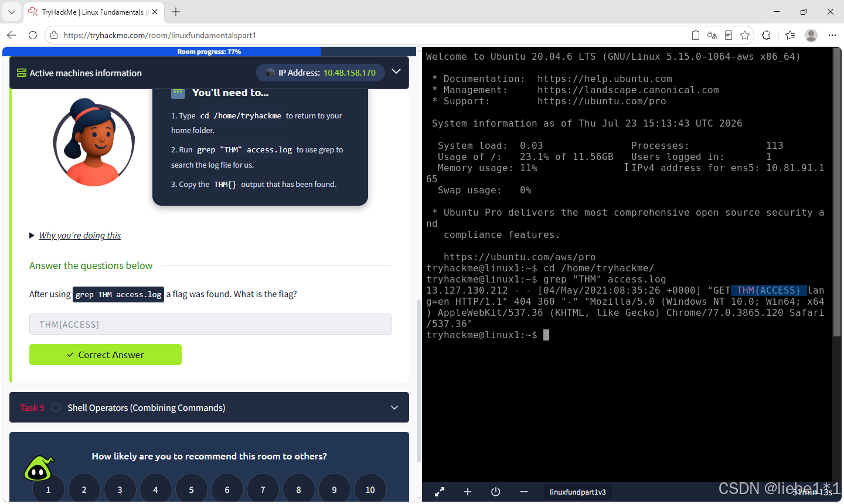Open the browser tab list chevron

[x=12, y=12]
